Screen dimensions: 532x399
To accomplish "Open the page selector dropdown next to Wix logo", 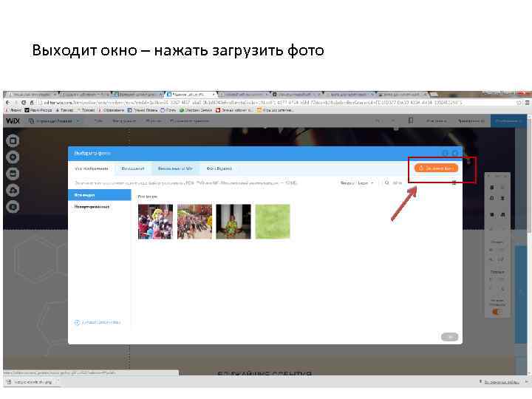I will click(55, 120).
